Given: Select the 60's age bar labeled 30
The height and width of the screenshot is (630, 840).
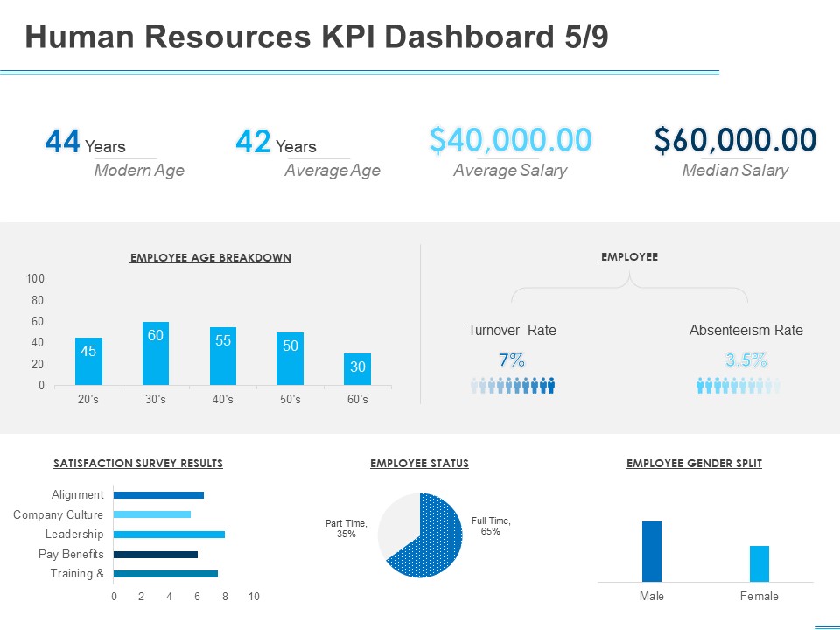Looking at the screenshot, I should click(357, 369).
